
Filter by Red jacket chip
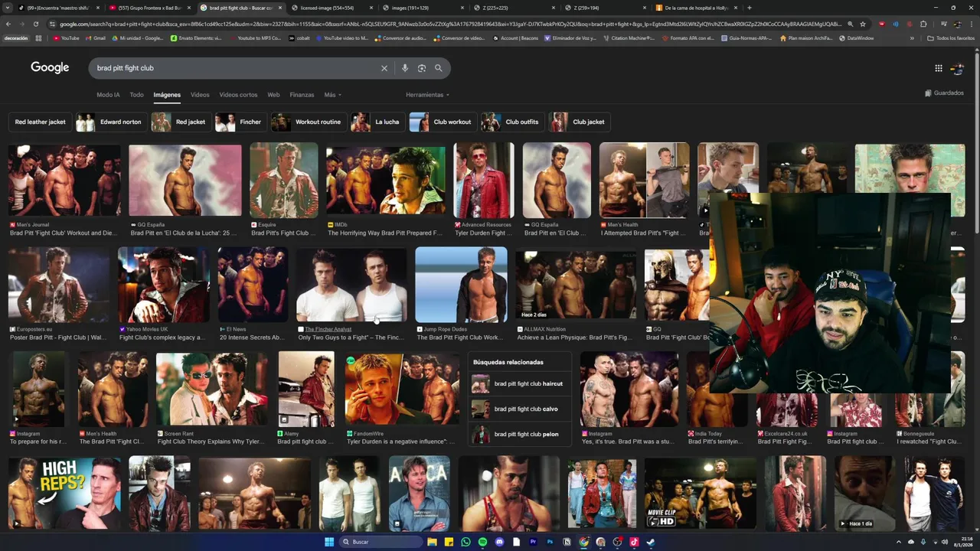pos(181,122)
